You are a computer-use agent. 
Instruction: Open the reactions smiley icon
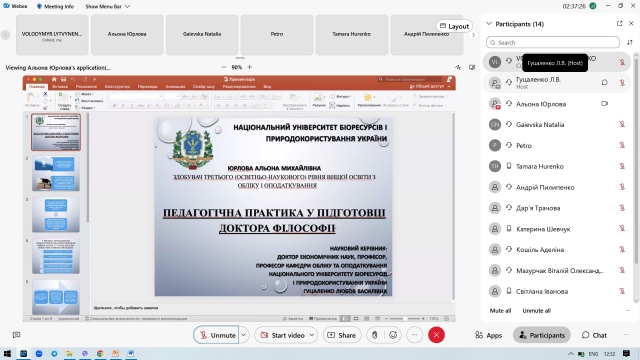(393, 335)
